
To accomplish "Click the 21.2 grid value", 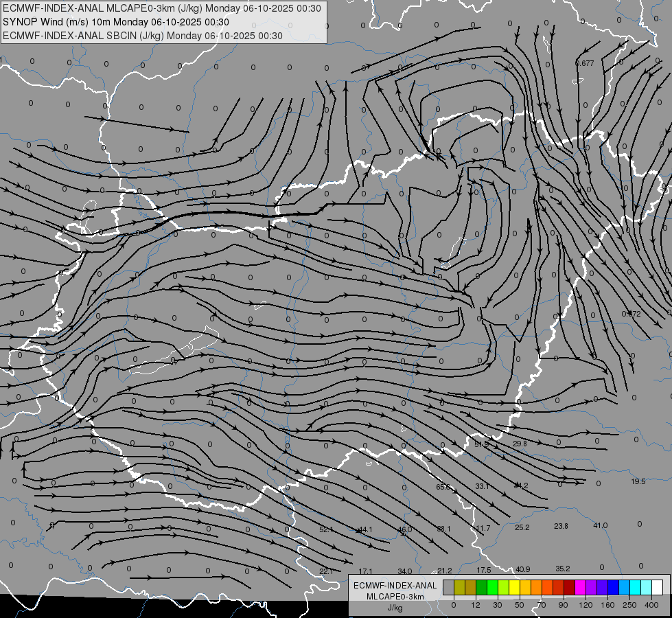I will click(x=444, y=571).
